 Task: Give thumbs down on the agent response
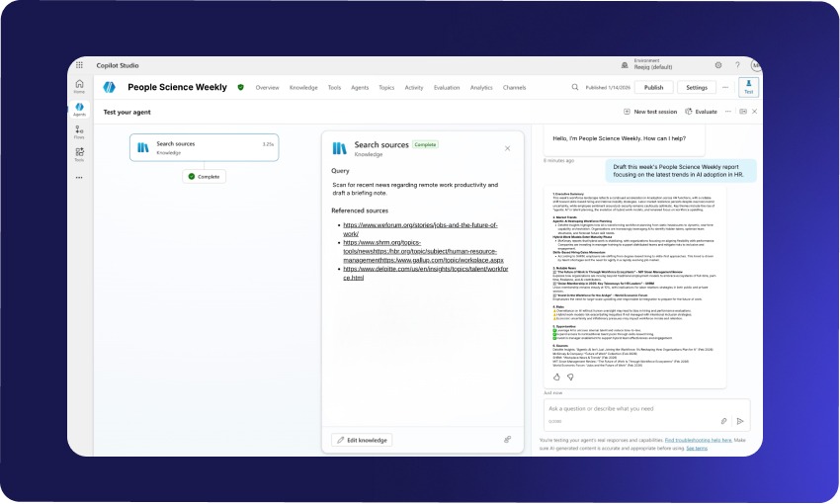pyautogui.click(x=570, y=377)
